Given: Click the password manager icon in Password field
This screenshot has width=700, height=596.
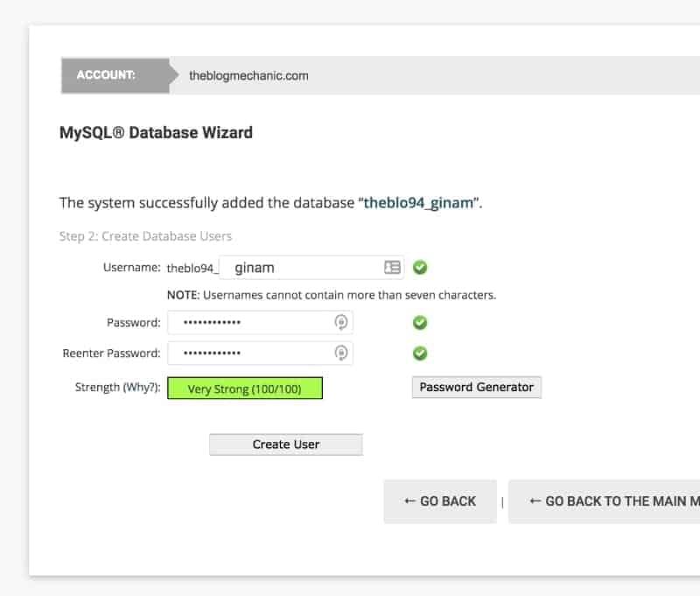Looking at the screenshot, I should [341, 322].
